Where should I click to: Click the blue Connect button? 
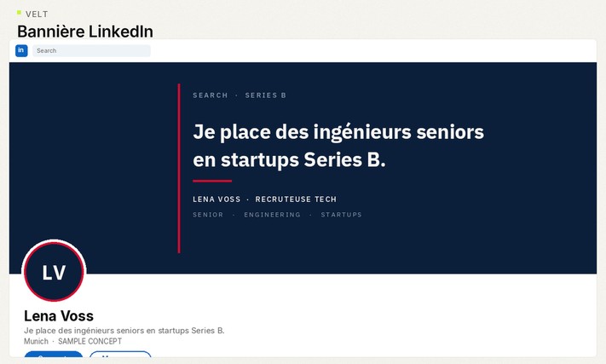[54, 355]
